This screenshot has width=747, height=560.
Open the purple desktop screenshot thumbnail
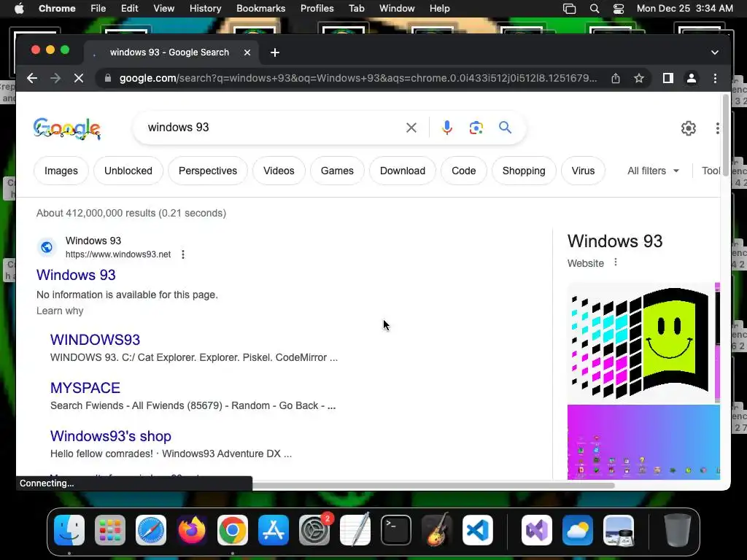click(x=643, y=442)
